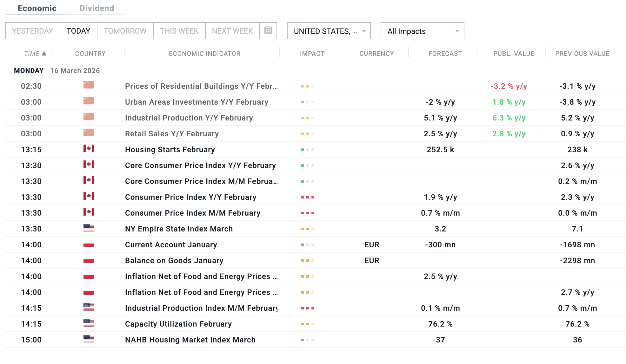Click red impact dots for Consumer Price Y/Y
The height and width of the screenshot is (364, 626).
coord(307,197)
